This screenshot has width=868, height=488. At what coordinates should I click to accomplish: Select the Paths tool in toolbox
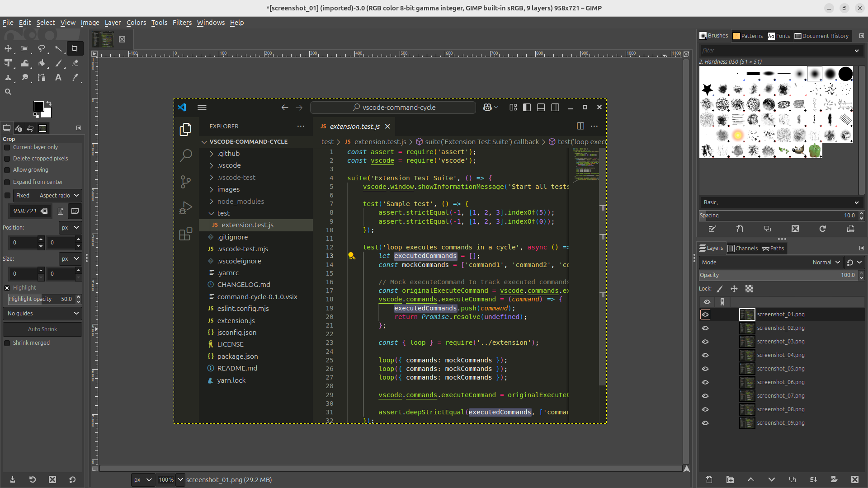point(42,78)
